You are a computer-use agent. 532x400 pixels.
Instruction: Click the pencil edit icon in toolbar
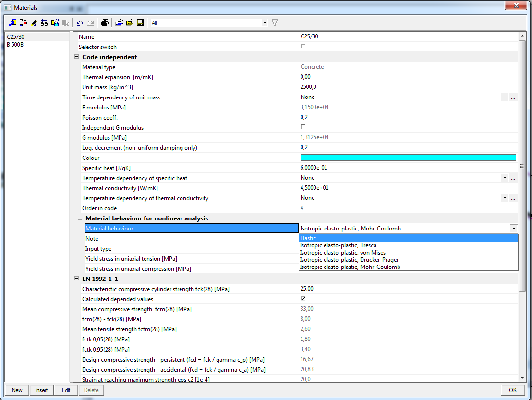(34, 23)
